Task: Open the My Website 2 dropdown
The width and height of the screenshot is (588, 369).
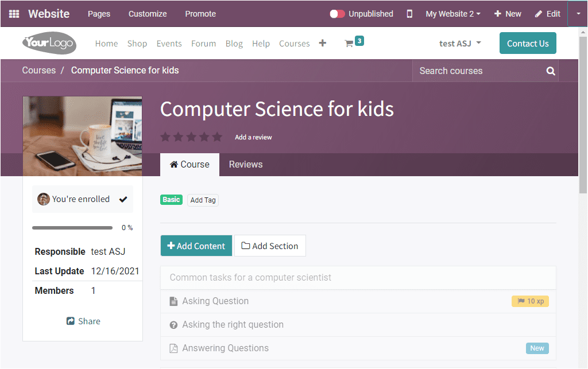Action: click(x=452, y=13)
